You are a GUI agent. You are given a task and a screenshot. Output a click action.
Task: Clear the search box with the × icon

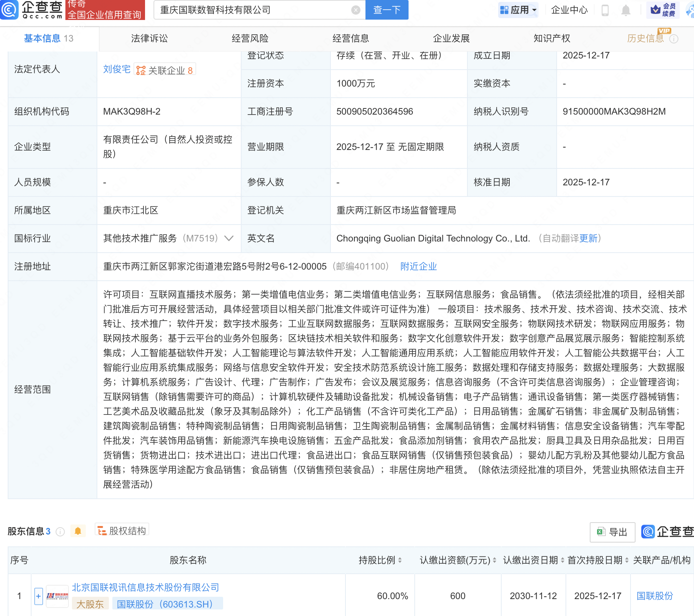pyautogui.click(x=355, y=10)
